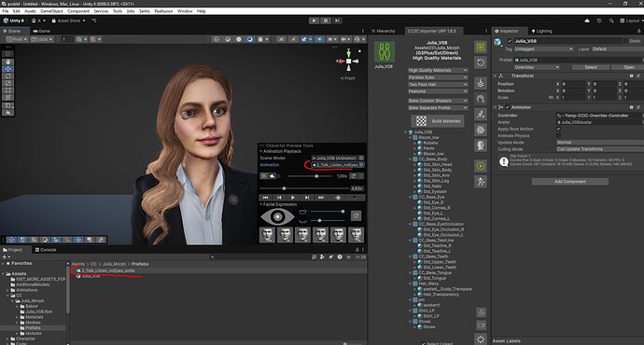Switch to the Game tab

[x=41, y=31]
